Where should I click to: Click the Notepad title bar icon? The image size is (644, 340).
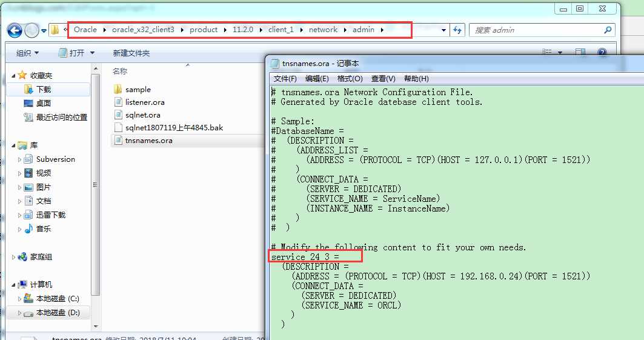tap(275, 64)
